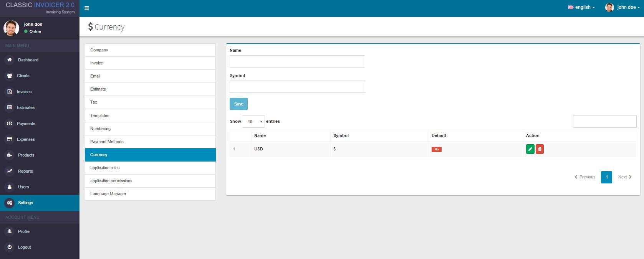Open Reports via the chart icon
The width and height of the screenshot is (644, 259).
10,171
